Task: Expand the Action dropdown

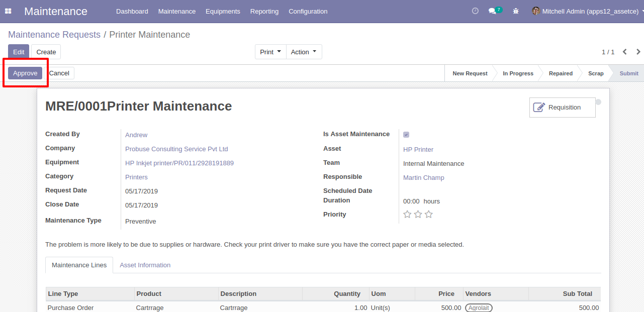Action: click(304, 52)
